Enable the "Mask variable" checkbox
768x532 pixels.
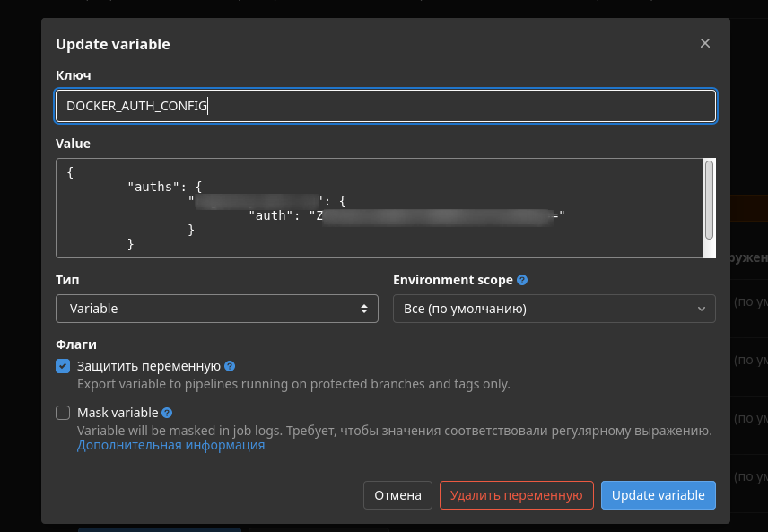coord(63,412)
